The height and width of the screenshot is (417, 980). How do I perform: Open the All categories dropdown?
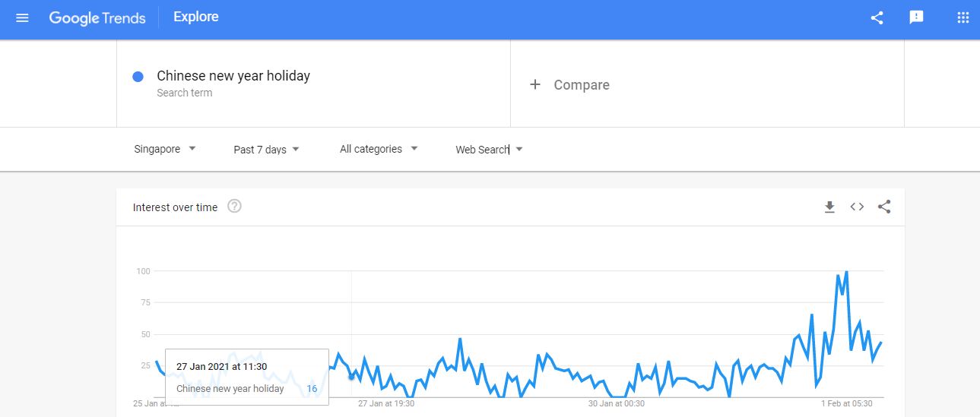379,149
